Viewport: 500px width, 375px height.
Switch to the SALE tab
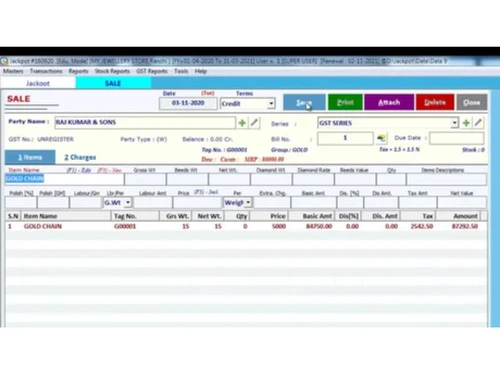coord(113,83)
